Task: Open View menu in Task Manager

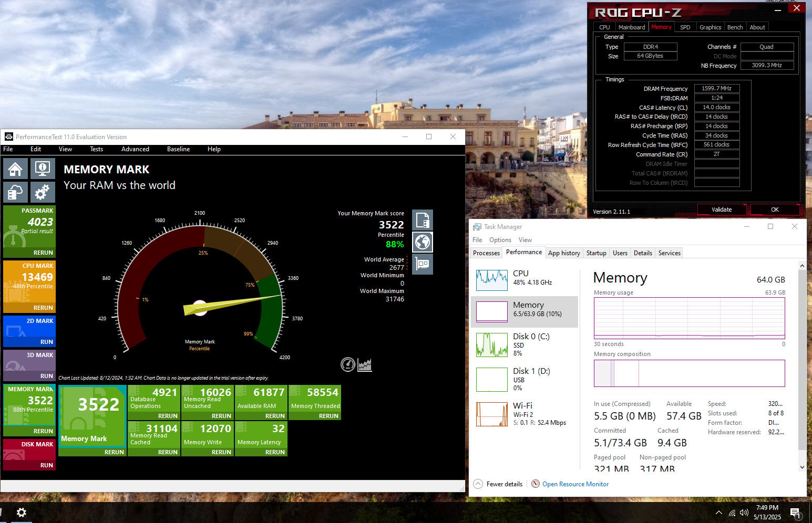Action: [525, 240]
